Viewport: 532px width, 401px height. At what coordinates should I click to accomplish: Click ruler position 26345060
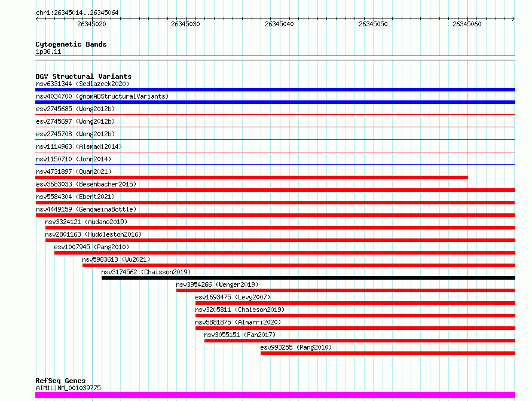[x=467, y=24]
